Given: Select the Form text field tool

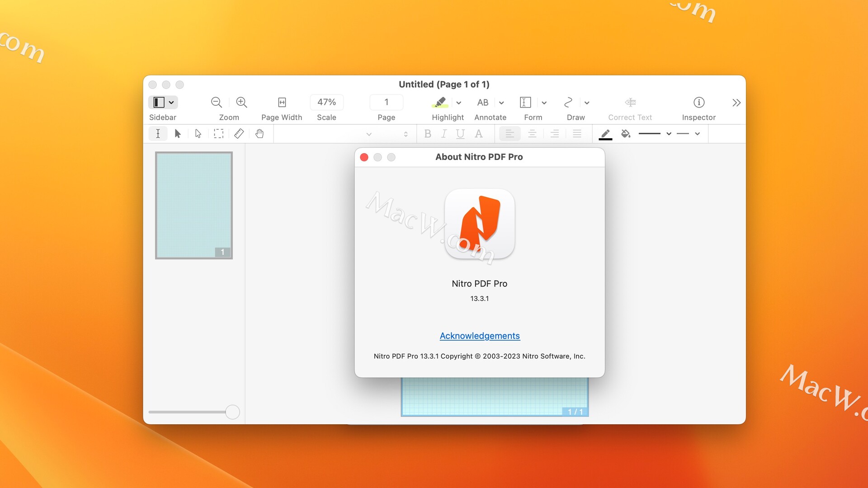Looking at the screenshot, I should (525, 103).
